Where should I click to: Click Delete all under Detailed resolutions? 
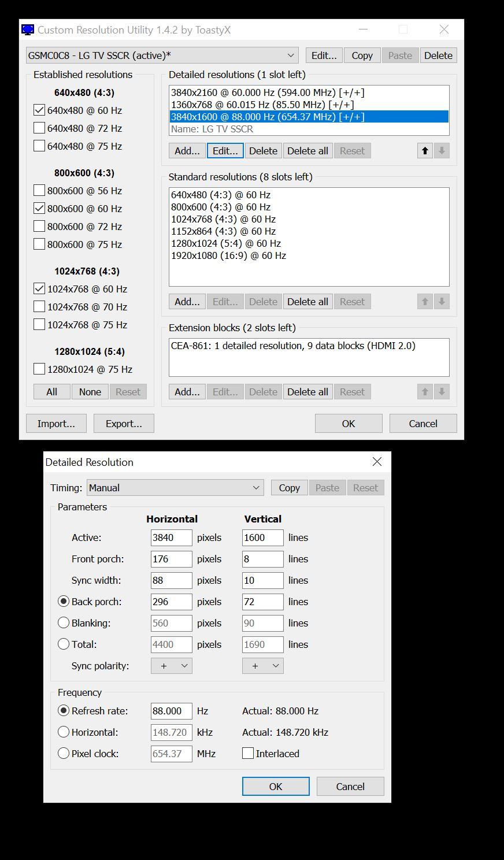tap(307, 151)
